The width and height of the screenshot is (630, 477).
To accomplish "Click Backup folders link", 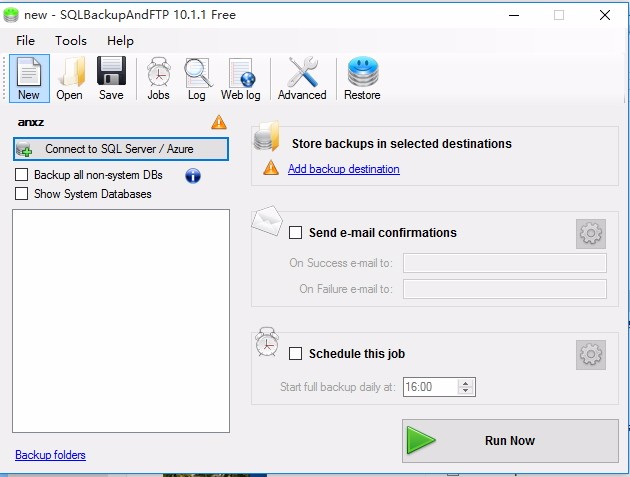I will coord(50,455).
